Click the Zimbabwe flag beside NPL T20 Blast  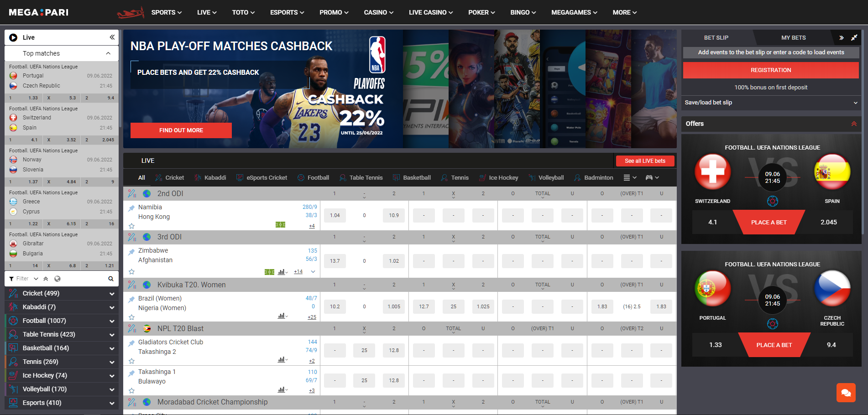tap(147, 328)
